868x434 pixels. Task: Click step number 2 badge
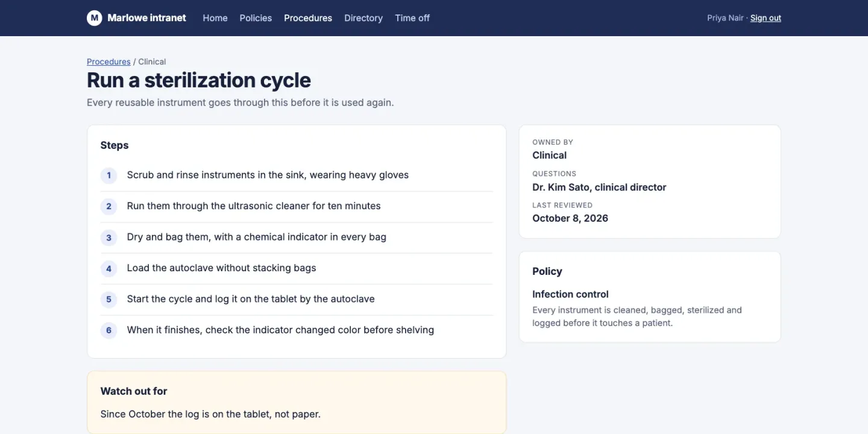(108, 206)
